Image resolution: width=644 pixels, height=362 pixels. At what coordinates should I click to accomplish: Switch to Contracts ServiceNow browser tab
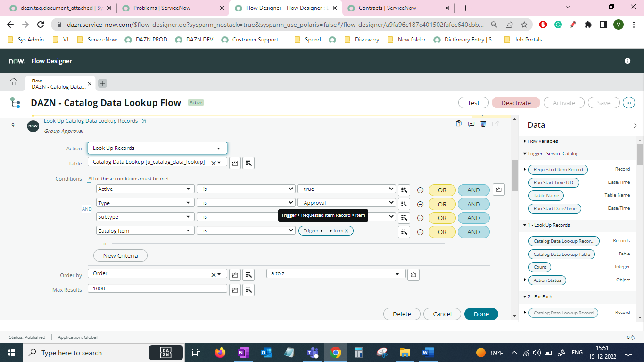point(398,8)
